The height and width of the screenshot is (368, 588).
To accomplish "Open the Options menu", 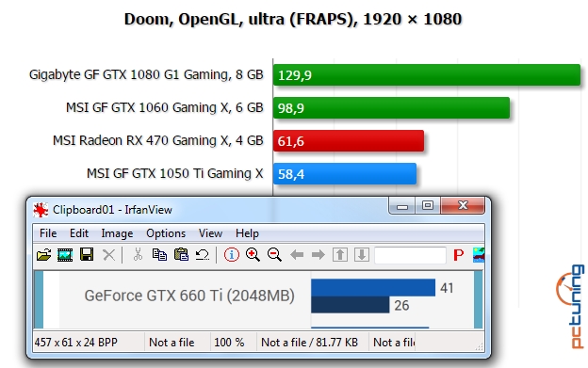I will pos(166,233).
